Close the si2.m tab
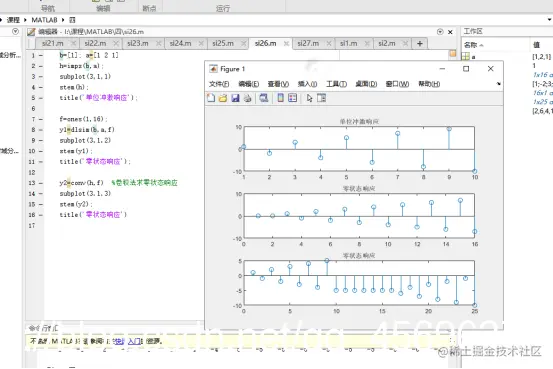The width and height of the screenshot is (553, 369). tap(405, 43)
